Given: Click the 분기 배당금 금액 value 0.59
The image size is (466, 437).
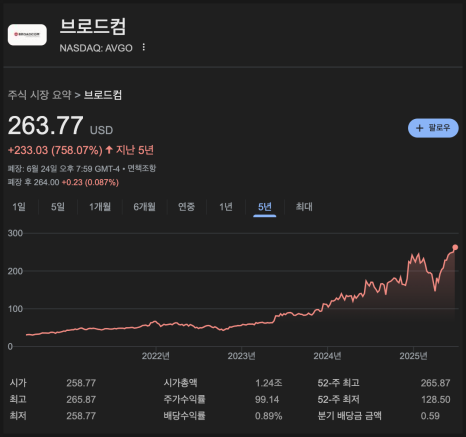Looking at the screenshot, I should [x=430, y=416].
